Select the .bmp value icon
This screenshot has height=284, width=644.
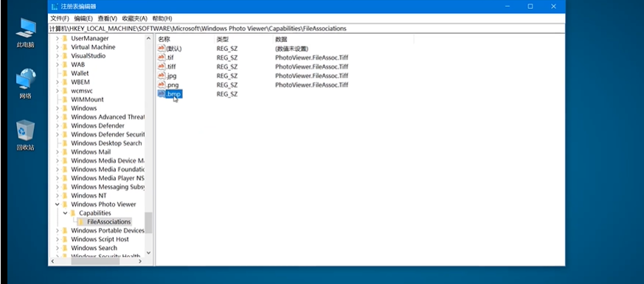(162, 94)
